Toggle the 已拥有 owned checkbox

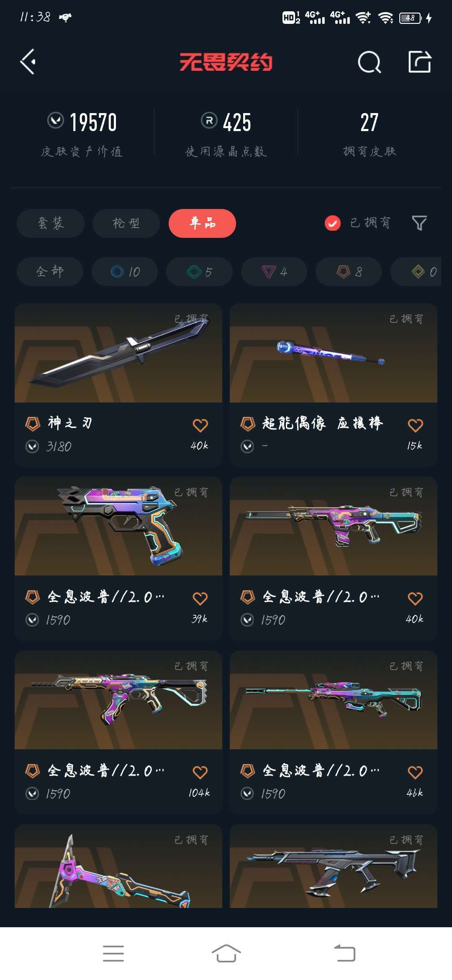tap(333, 223)
